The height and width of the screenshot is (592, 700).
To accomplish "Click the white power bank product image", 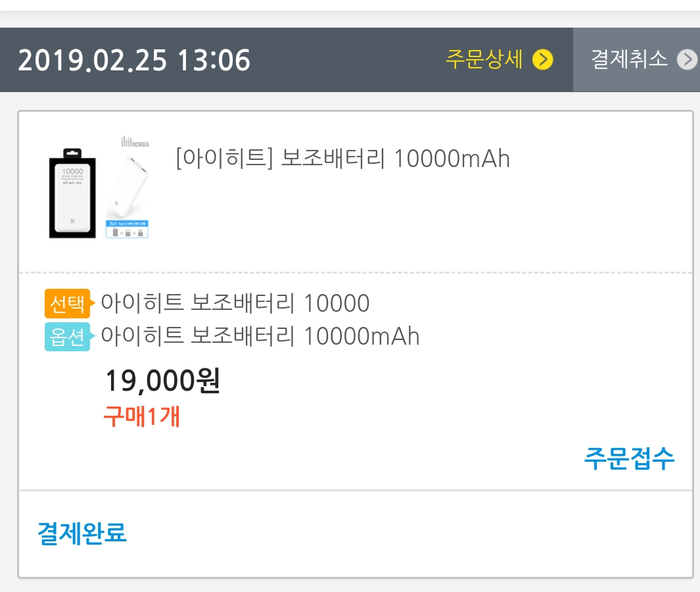I will [x=128, y=187].
